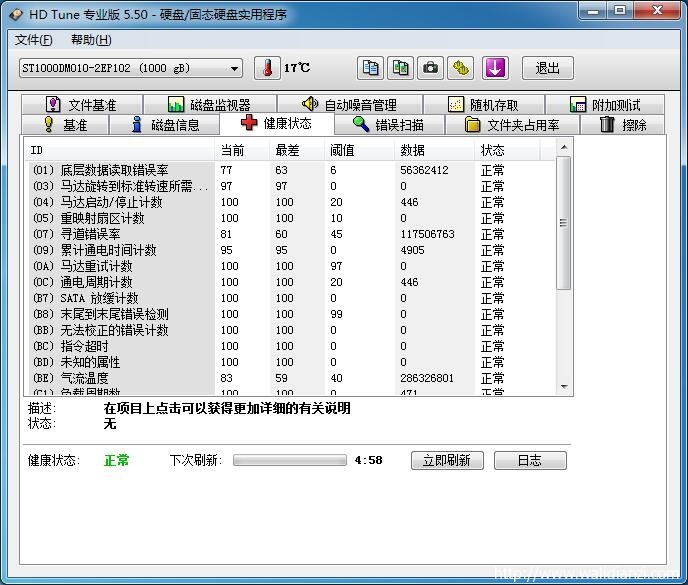Select the 健康状态 tab
Image resolution: width=688 pixels, height=585 pixels.
pos(277,123)
